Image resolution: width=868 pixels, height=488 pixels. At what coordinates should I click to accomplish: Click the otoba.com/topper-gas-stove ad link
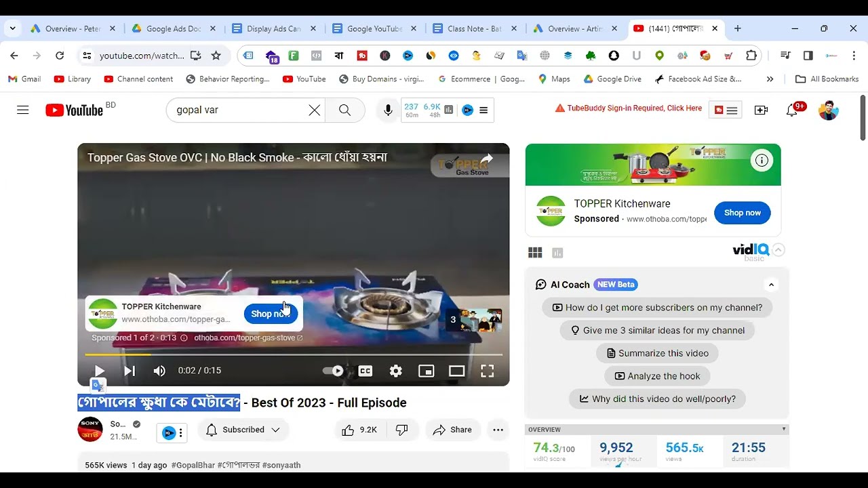click(248, 338)
